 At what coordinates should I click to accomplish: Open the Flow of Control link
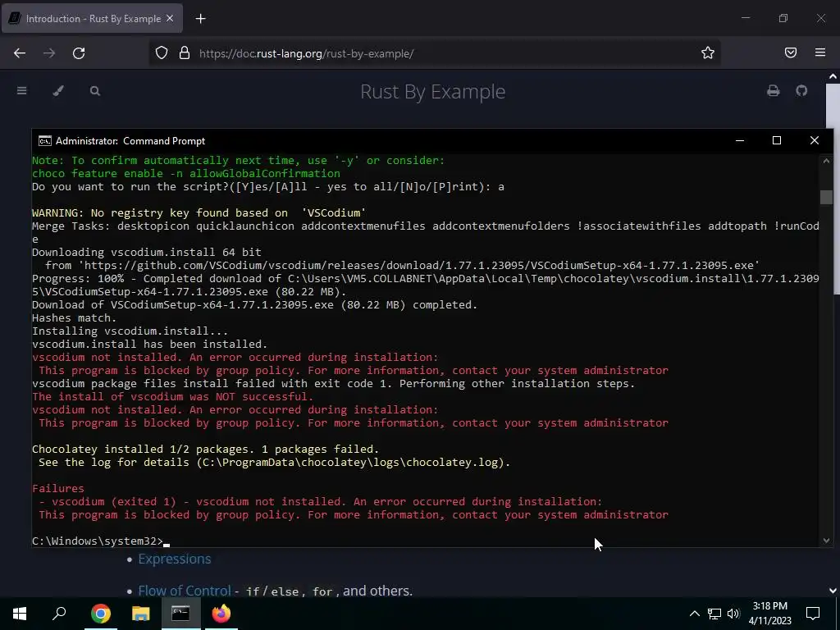click(185, 591)
